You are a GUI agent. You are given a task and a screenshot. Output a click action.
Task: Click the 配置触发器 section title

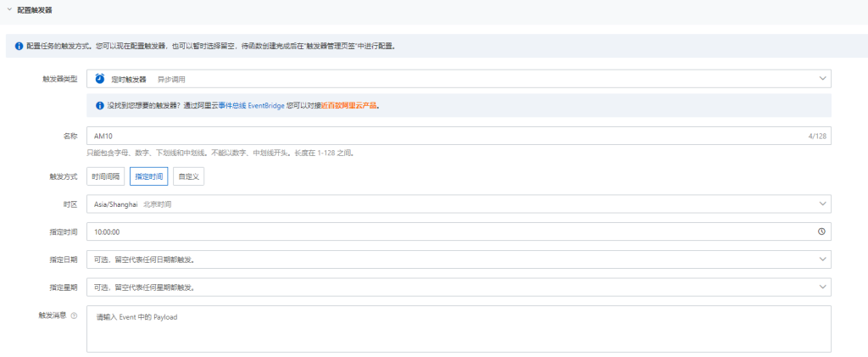pyautogui.click(x=35, y=10)
